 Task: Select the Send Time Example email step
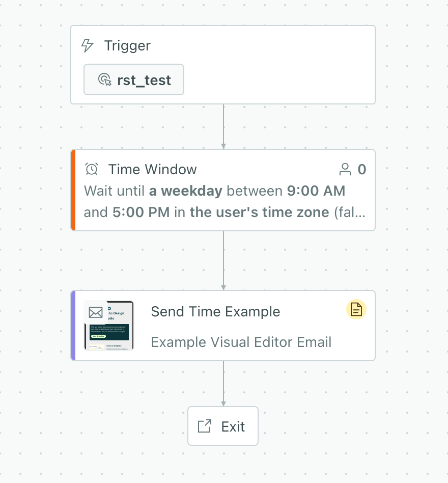[223, 326]
